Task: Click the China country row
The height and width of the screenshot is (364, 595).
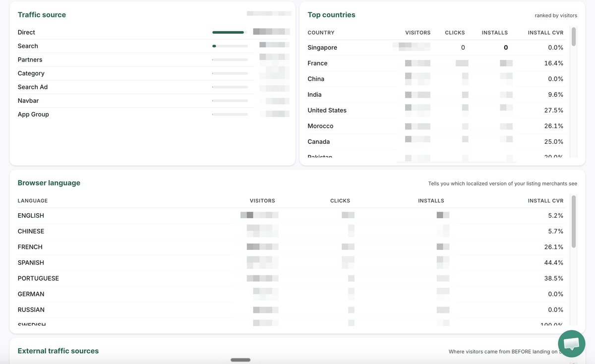Action: 435,79
